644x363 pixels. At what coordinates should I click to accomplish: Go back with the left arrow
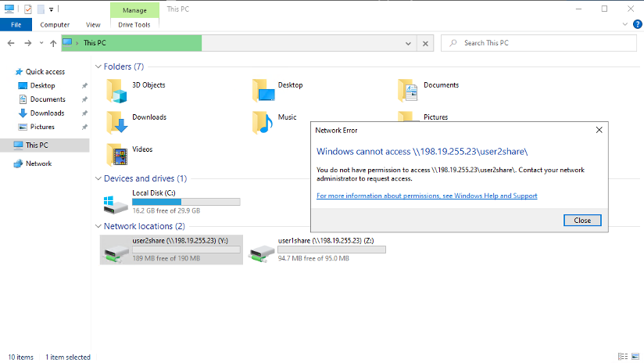tap(11, 43)
